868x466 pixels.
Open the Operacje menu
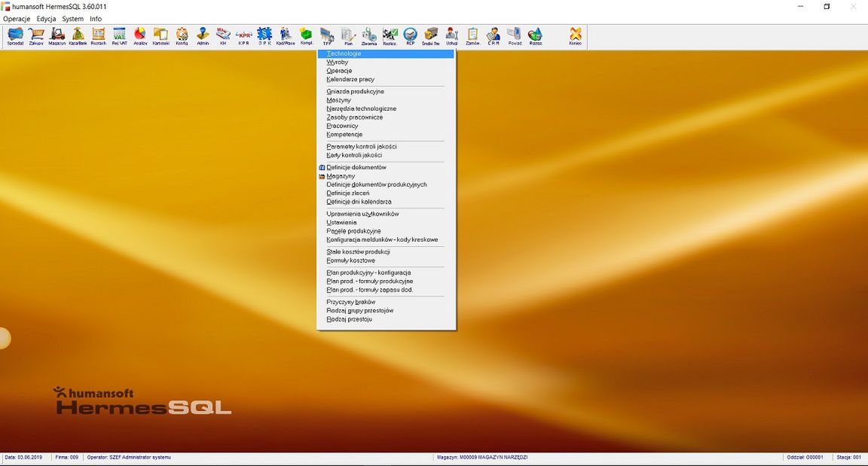point(17,19)
